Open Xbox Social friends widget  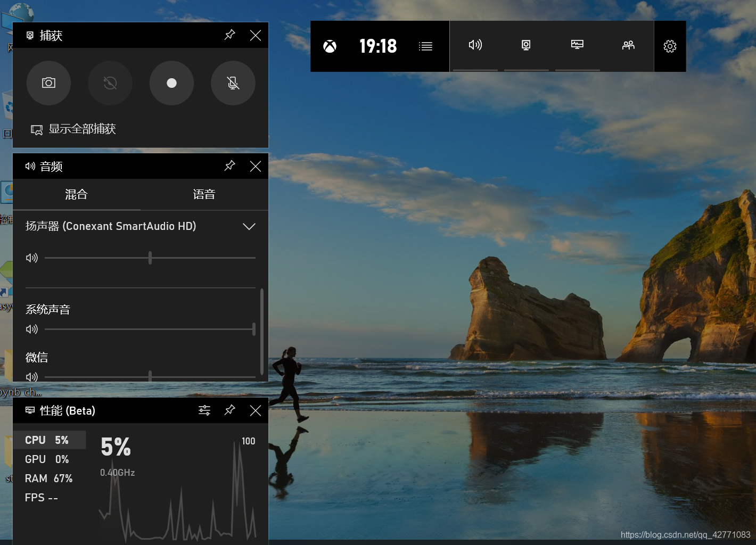(x=628, y=45)
